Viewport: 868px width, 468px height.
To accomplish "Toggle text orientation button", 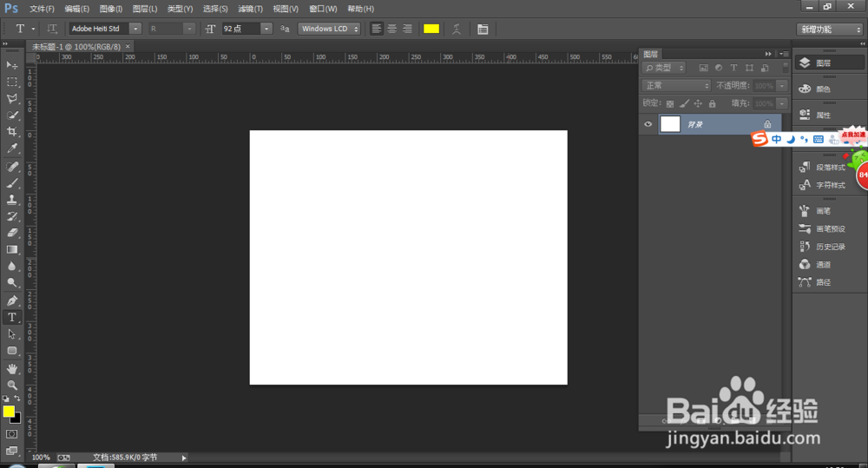I will pos(52,29).
